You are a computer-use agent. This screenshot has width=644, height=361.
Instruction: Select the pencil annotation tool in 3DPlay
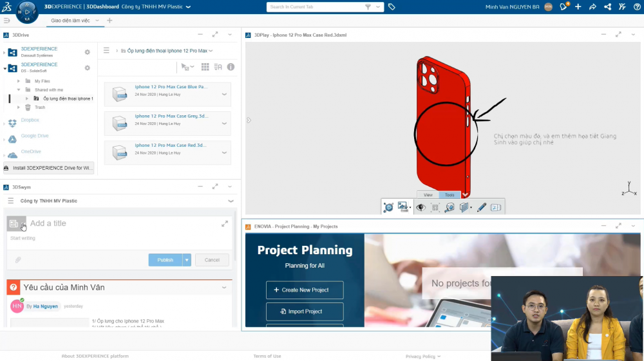(x=481, y=207)
